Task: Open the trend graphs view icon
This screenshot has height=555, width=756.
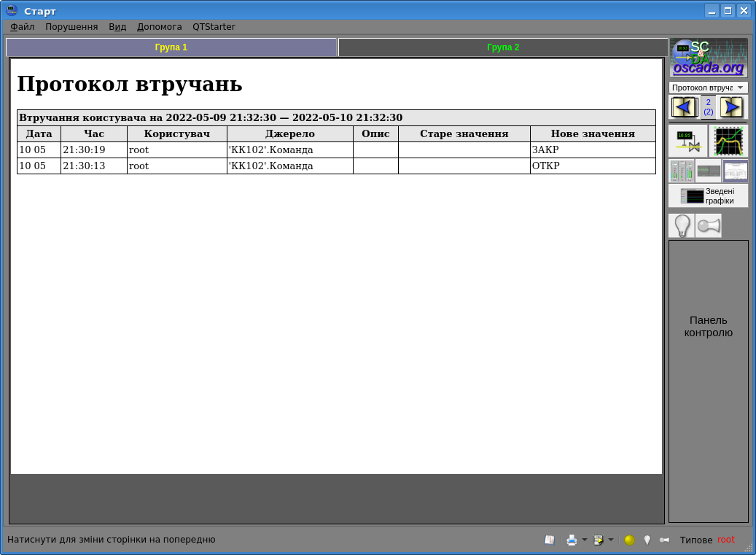Action: [x=728, y=141]
